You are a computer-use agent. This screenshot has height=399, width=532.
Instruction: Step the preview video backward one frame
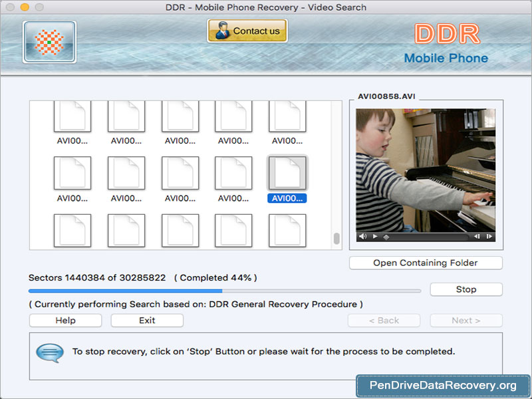[477, 237]
